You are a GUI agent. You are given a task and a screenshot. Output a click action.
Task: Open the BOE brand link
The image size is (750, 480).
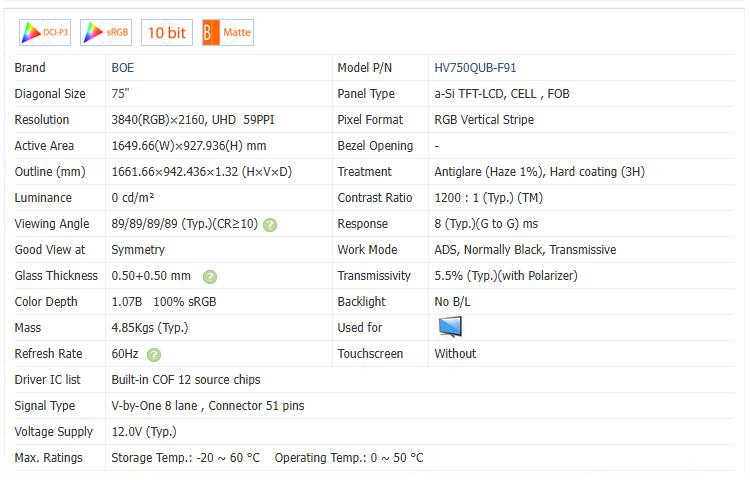[x=122, y=68]
